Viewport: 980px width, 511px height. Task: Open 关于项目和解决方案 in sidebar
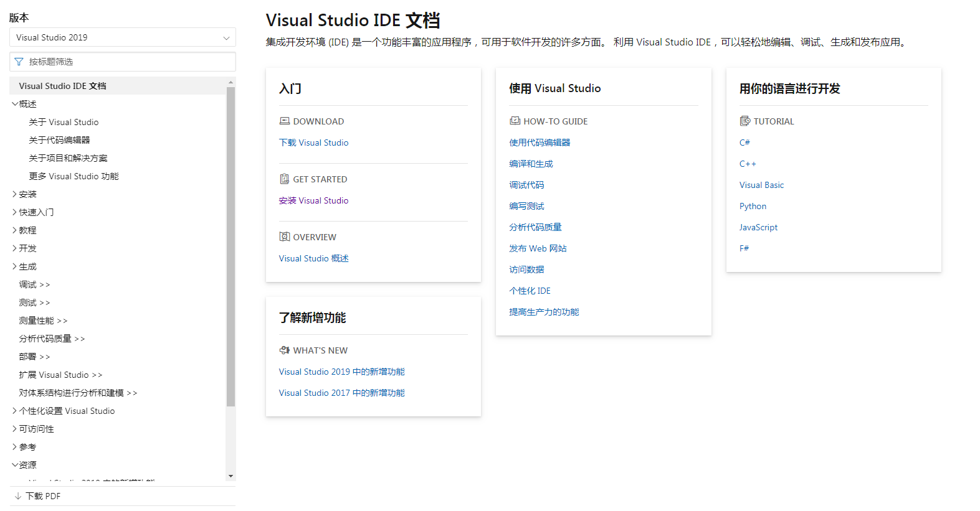[x=68, y=158]
